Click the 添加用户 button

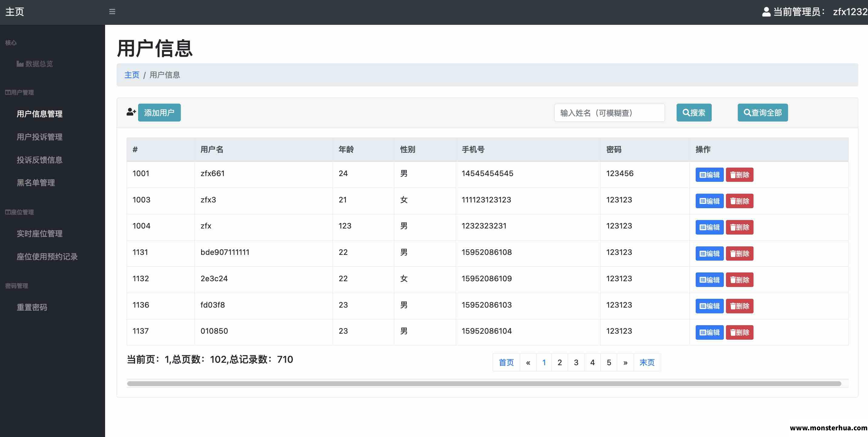click(159, 113)
